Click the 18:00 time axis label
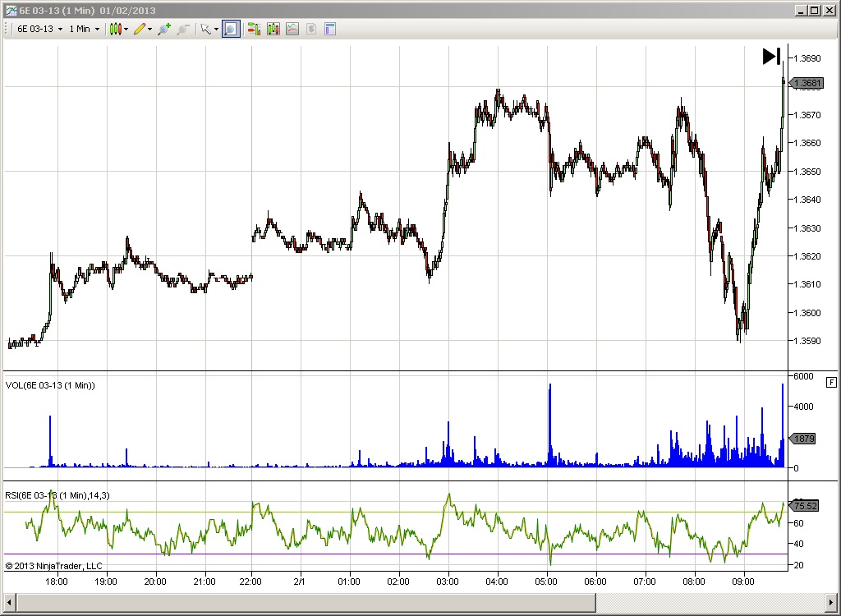 point(57,582)
